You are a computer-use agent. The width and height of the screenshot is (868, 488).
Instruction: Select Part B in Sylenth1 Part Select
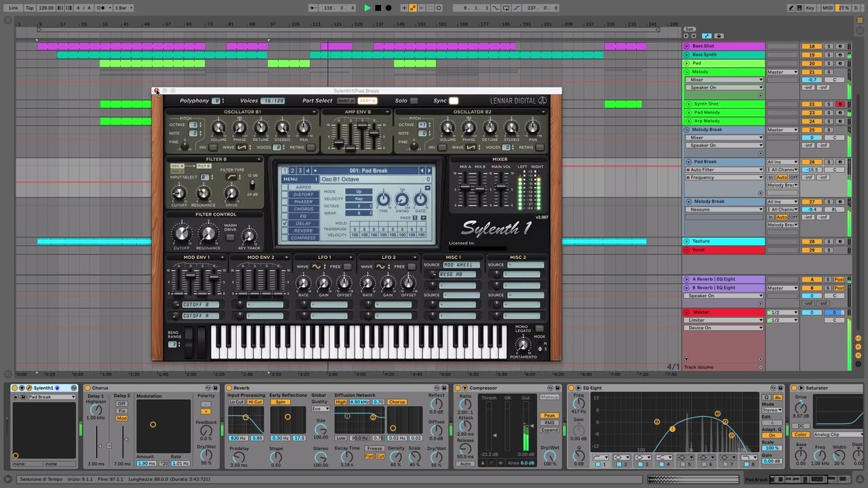click(x=367, y=101)
